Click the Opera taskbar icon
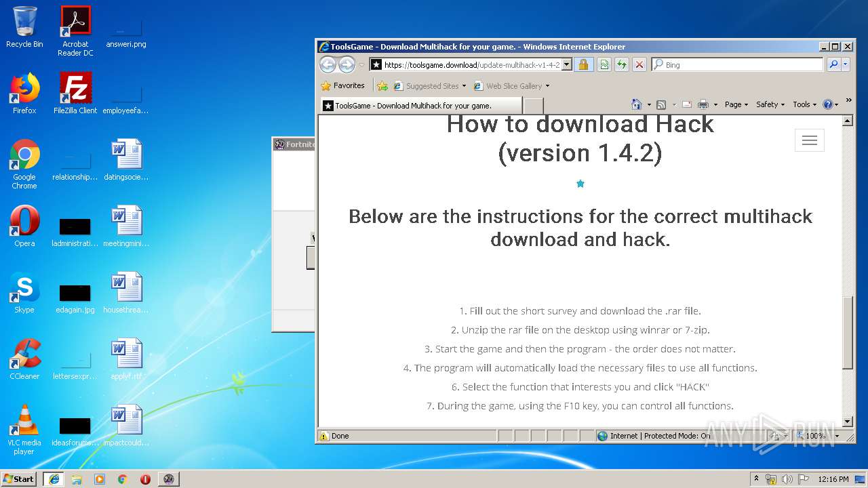This screenshot has width=868, height=488. tap(145, 479)
